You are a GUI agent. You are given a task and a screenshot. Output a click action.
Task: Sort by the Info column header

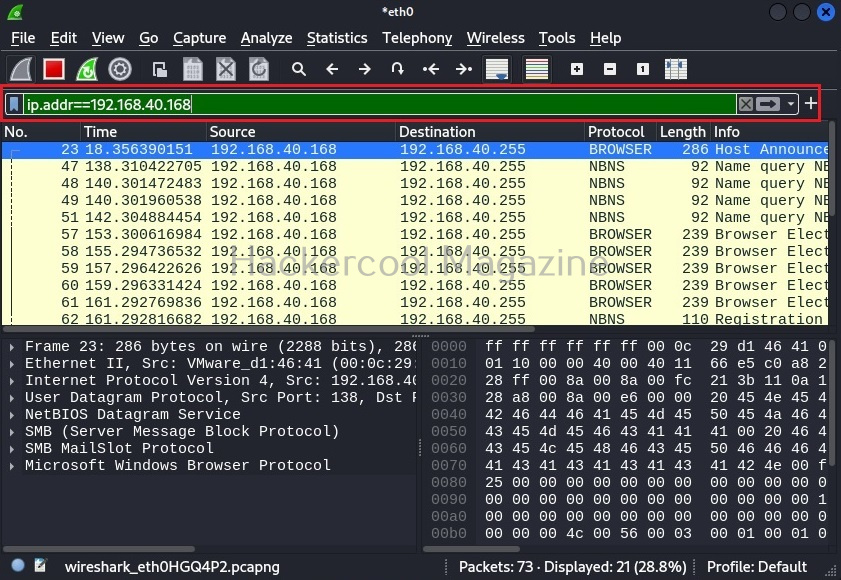tap(769, 132)
